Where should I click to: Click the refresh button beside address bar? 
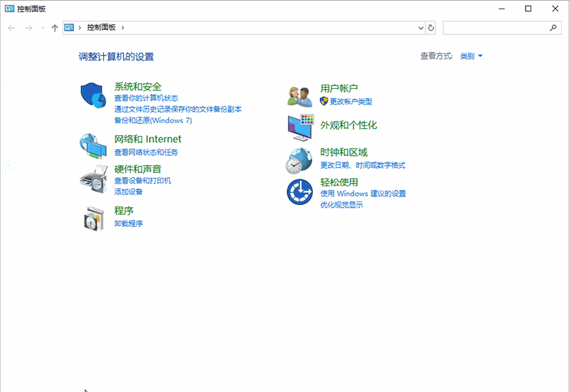(431, 28)
